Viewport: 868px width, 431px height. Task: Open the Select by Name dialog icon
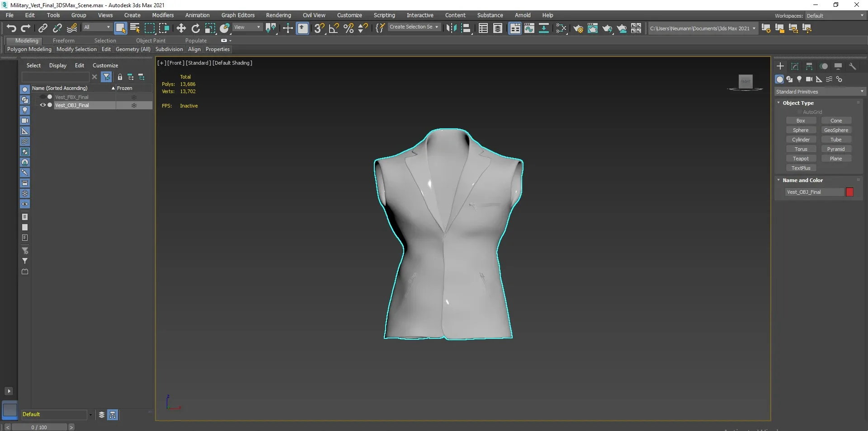tap(135, 28)
